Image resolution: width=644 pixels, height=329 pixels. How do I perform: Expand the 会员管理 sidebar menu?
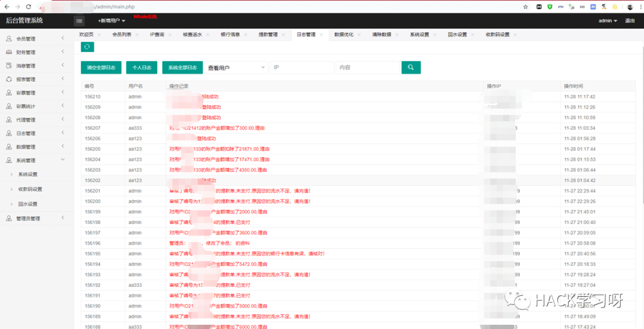click(63, 38)
